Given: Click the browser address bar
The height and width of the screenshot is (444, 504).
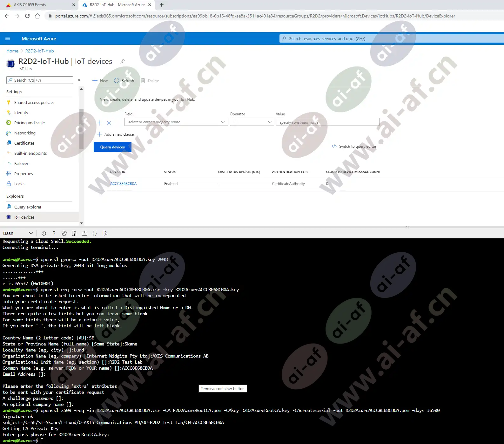Looking at the screenshot, I should pos(255,16).
